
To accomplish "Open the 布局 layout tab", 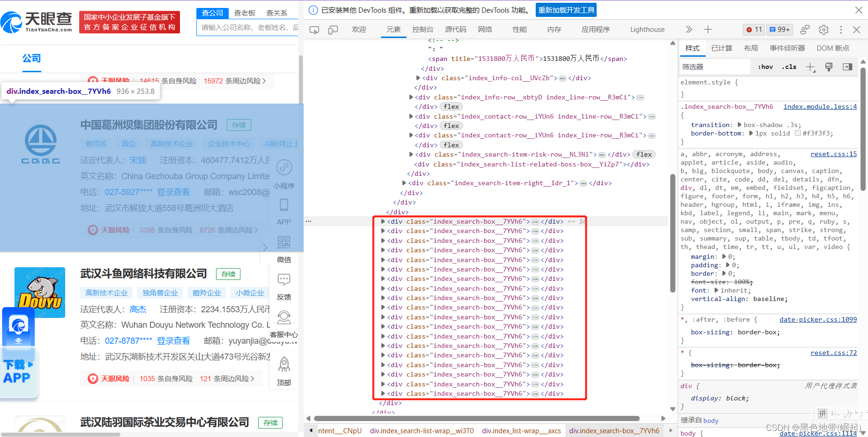I will tap(751, 48).
